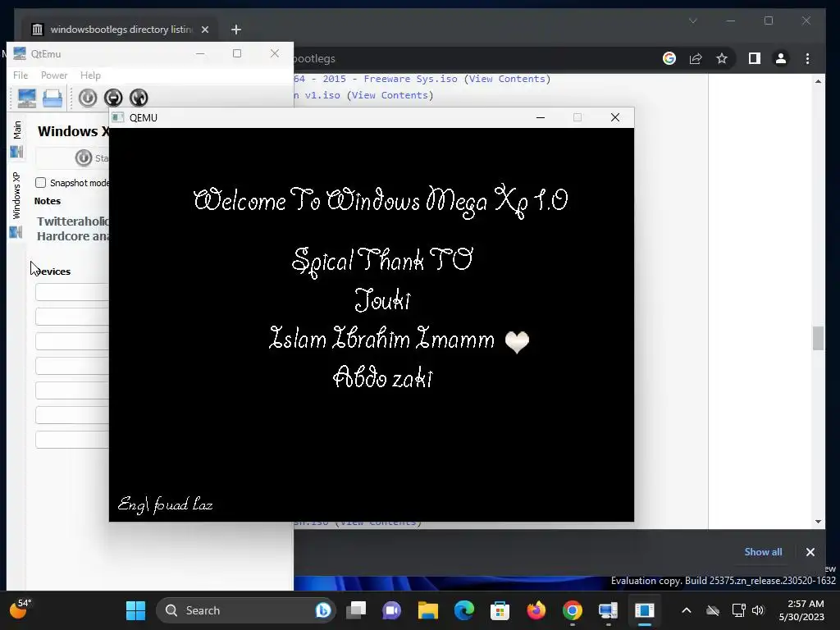Screen dimensions: 840x630
Task: Click the second blue toolbar icon in QtEmu
Action: [x=52, y=98]
